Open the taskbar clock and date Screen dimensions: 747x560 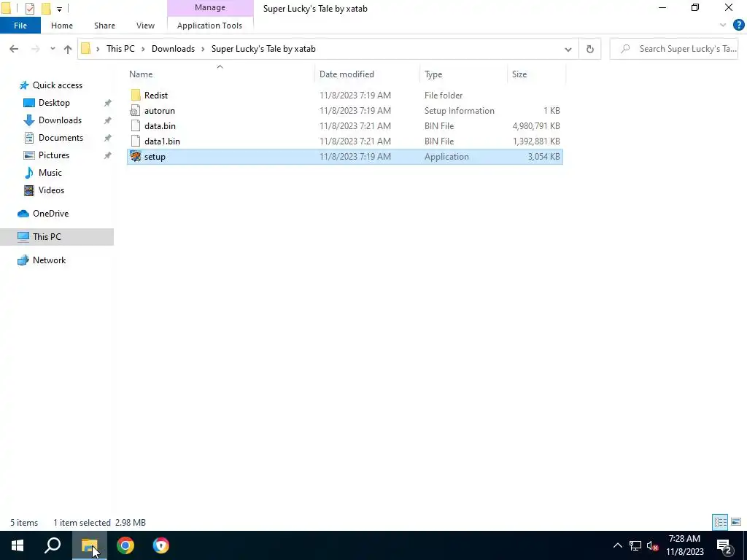pos(684,545)
